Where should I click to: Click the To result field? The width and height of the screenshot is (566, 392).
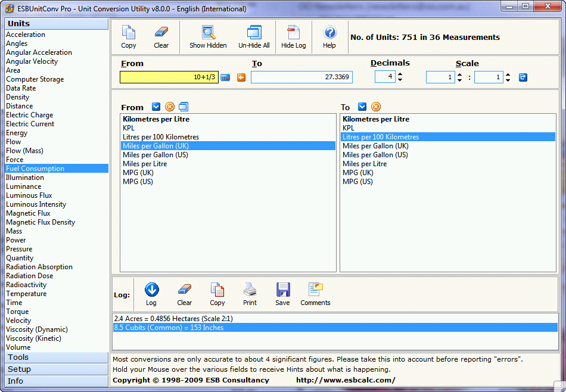click(x=301, y=77)
